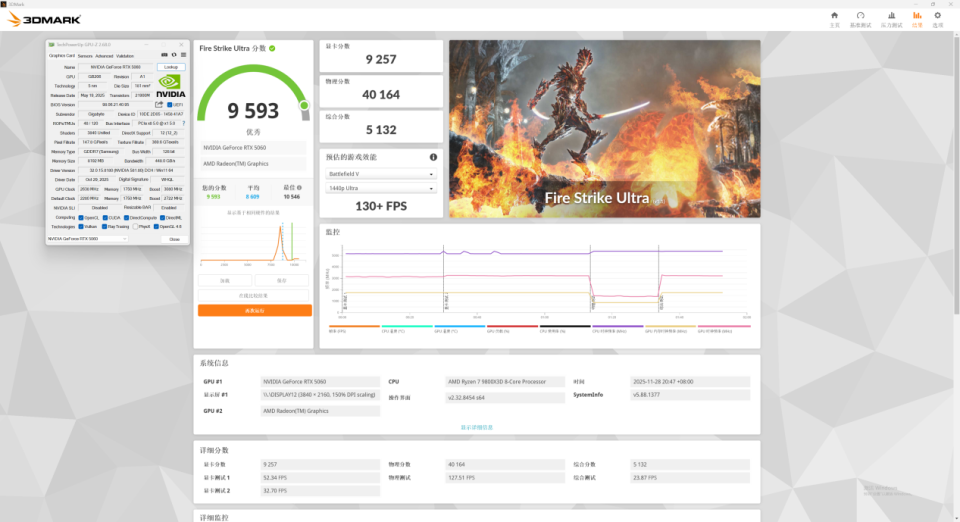The width and height of the screenshot is (960, 522).
Task: Open the Battlefield V game dropdown
Action: coord(381,173)
